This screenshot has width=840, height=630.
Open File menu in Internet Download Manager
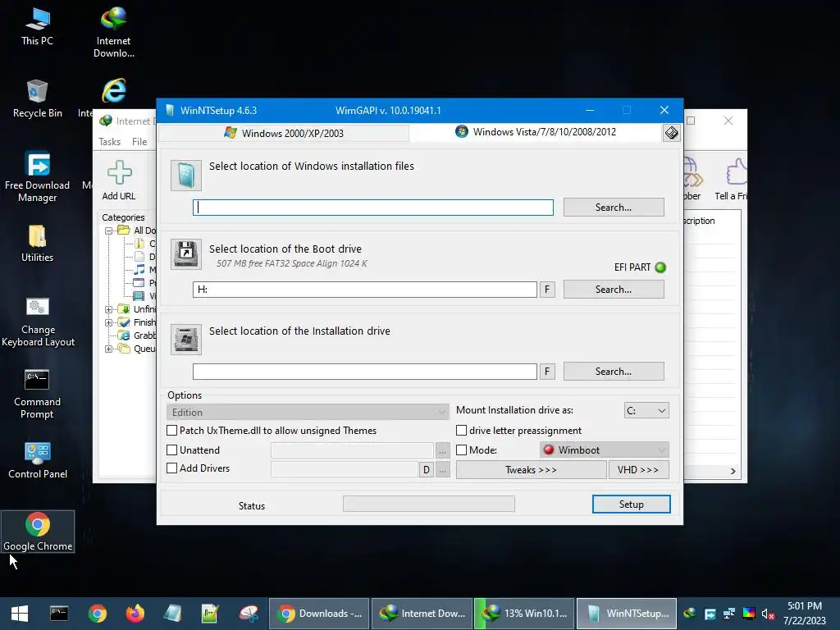click(x=139, y=142)
